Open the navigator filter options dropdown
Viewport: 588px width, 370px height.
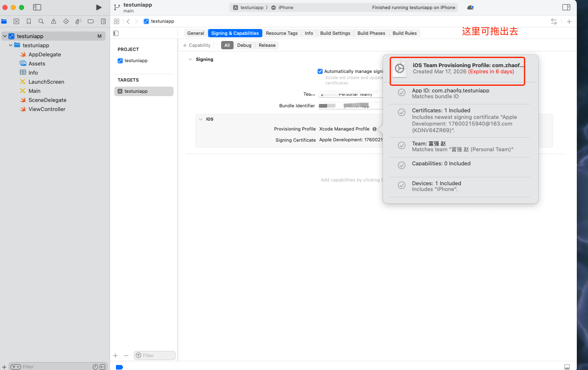pyautogui.click(x=16, y=367)
